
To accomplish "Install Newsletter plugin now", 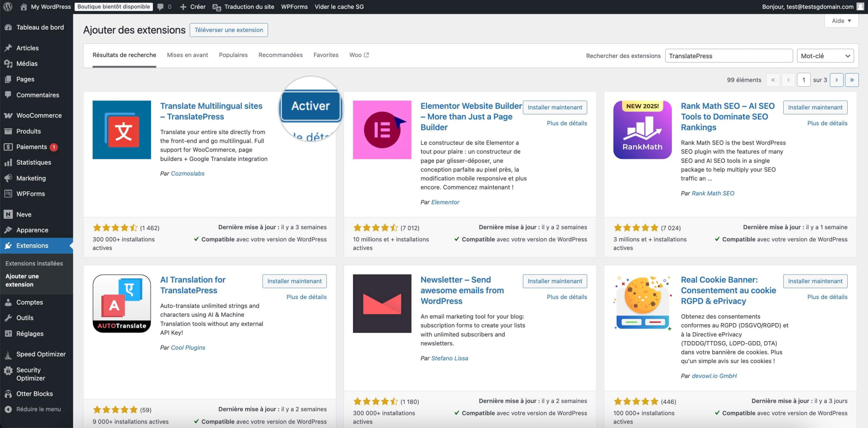I will 555,281.
